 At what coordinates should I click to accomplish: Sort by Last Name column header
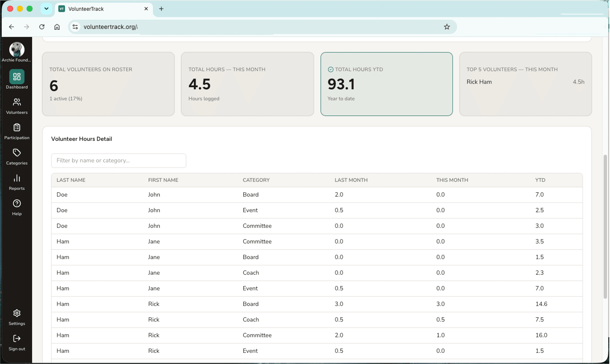[71, 180]
